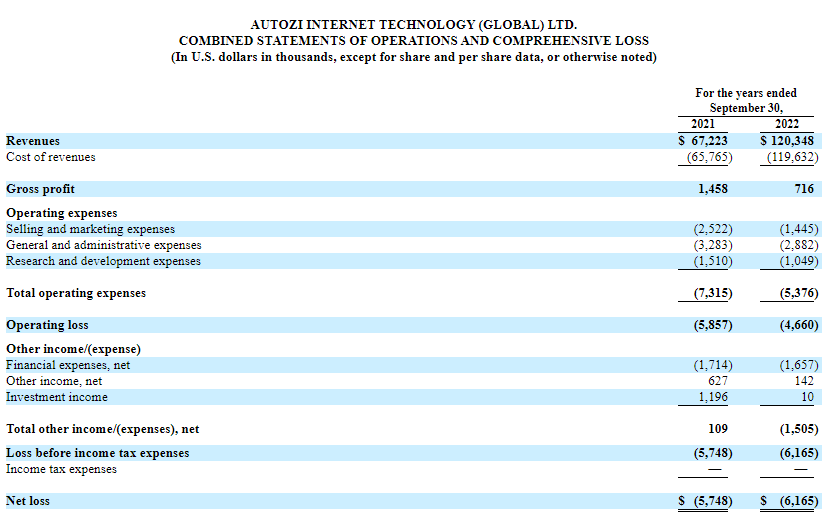
Task: Click General and administrative expenses label
Action: [104, 245]
